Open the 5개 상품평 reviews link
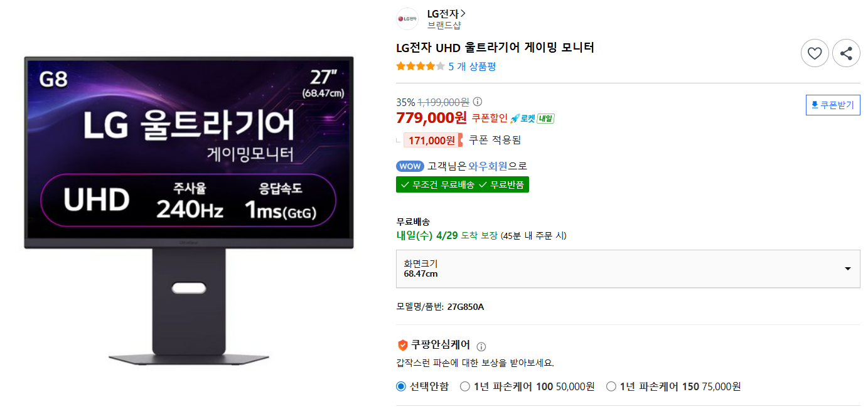 [x=473, y=65]
